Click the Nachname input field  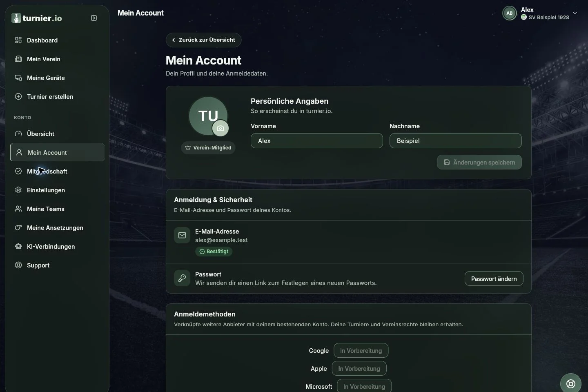(x=456, y=141)
